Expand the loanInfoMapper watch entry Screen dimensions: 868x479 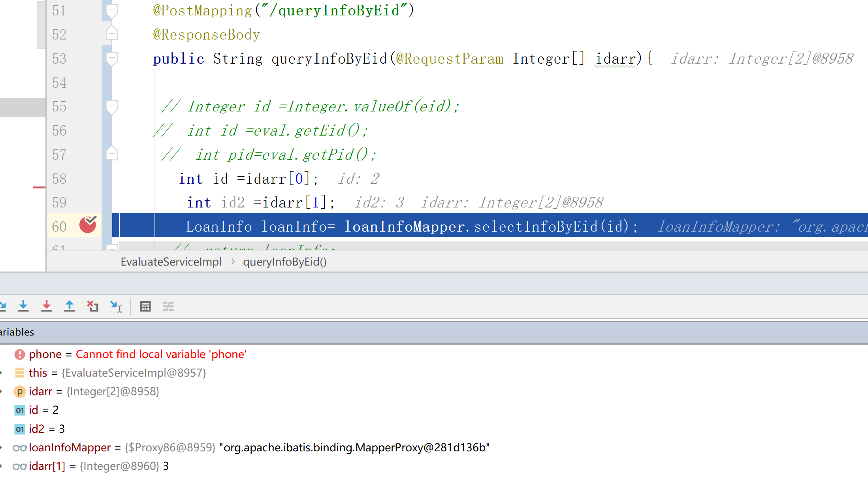click(x=2, y=447)
